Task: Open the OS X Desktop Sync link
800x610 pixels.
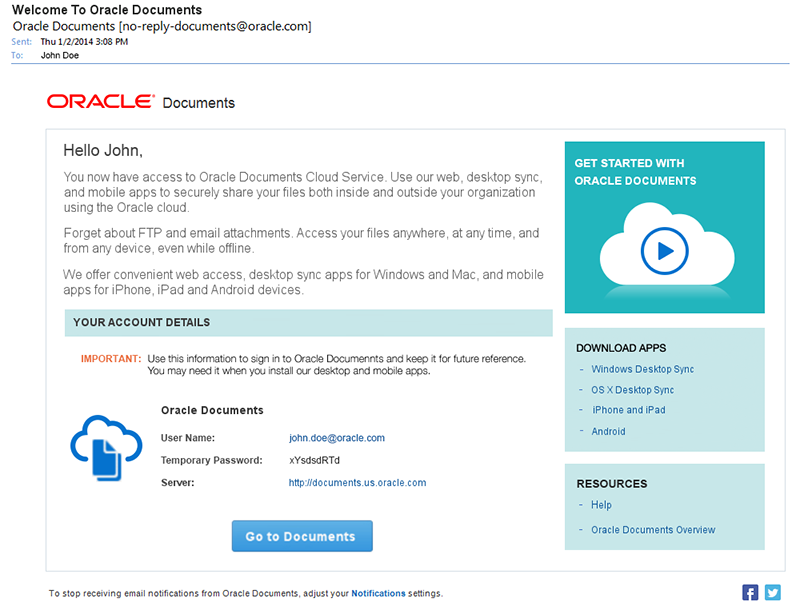Action: point(632,390)
